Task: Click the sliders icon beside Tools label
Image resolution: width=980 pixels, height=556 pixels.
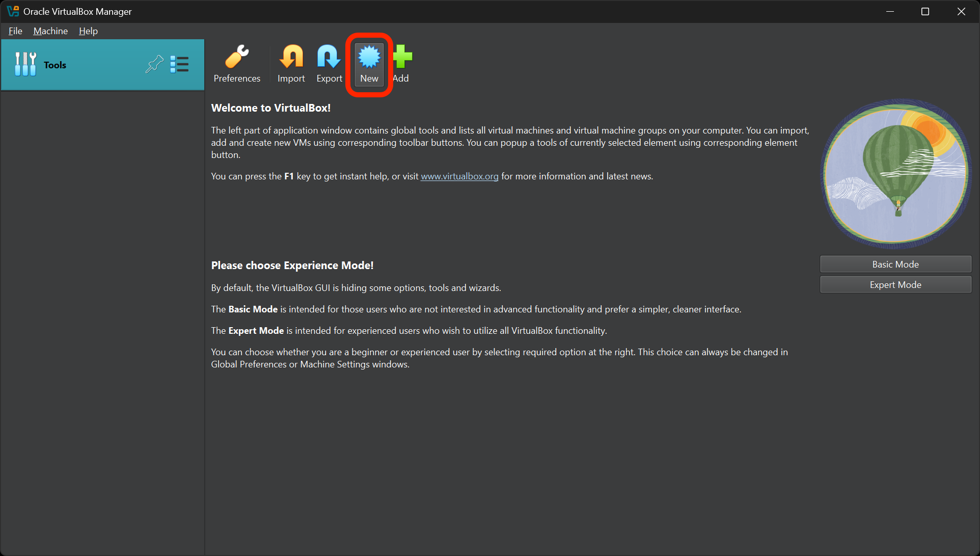Action: tap(25, 64)
